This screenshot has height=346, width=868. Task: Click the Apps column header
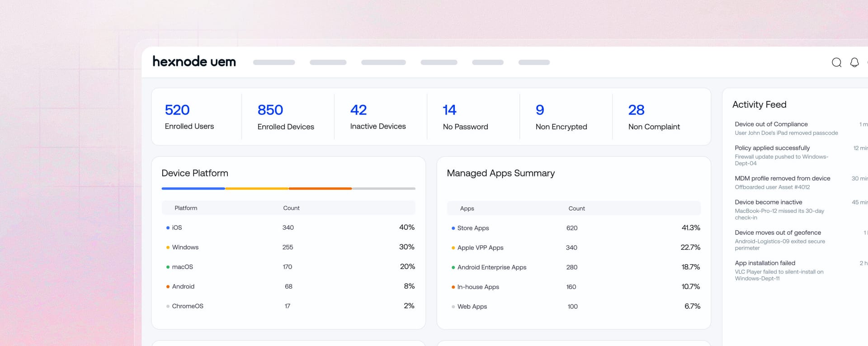(467, 209)
